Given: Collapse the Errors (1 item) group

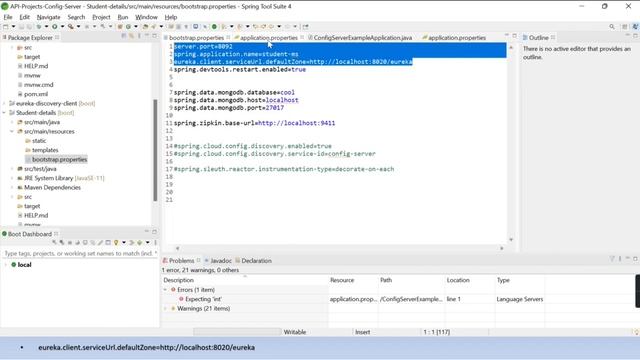Looking at the screenshot, I should pyautogui.click(x=166, y=290).
